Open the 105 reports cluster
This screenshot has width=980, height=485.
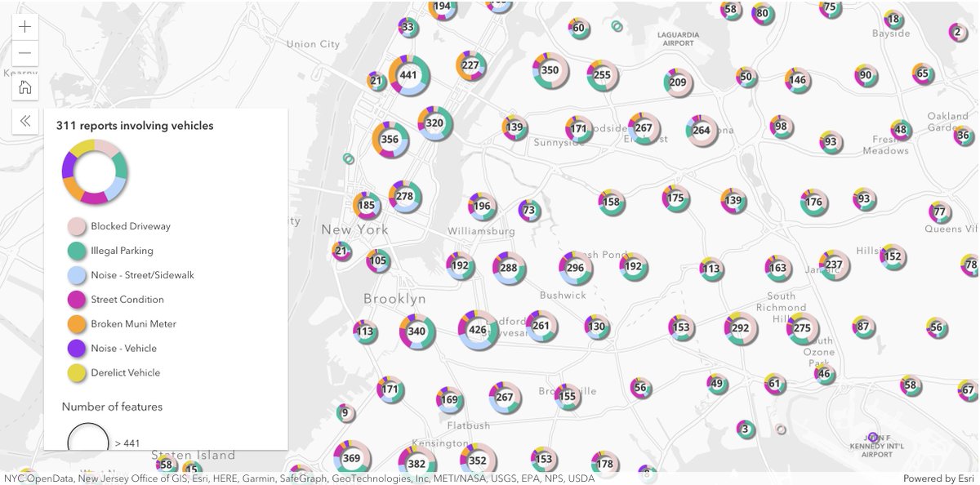(x=378, y=261)
